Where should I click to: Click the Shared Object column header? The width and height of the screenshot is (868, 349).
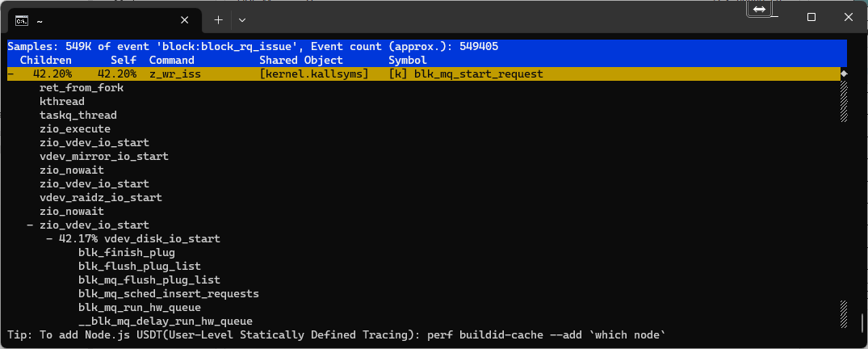point(300,61)
